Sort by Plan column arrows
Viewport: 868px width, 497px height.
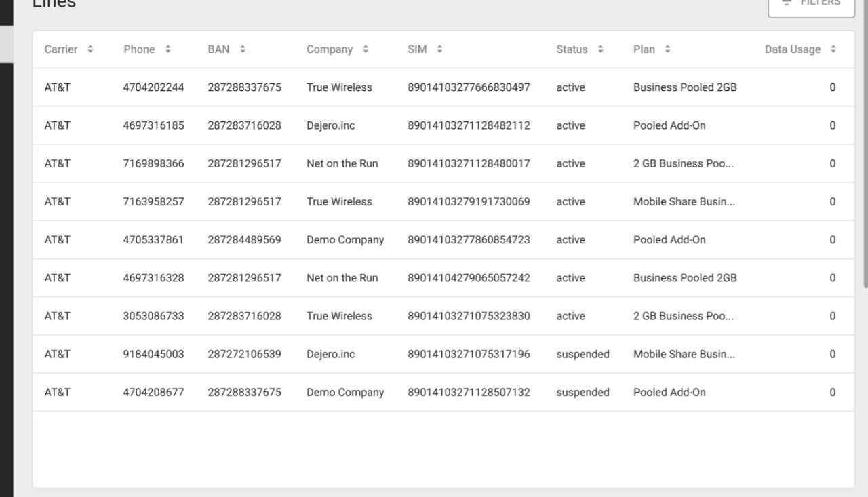(x=667, y=49)
